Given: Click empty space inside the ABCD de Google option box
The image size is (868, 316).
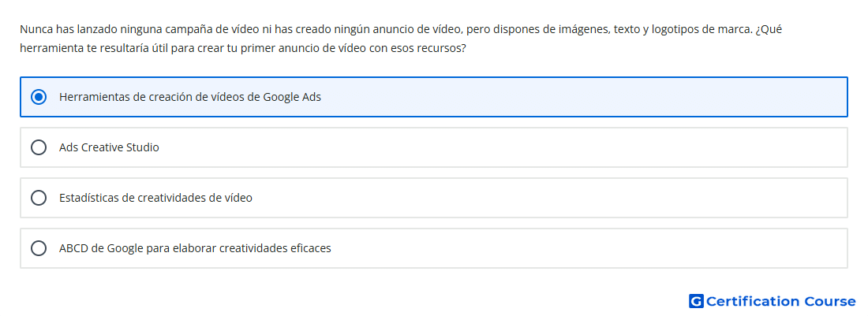Looking at the screenshot, I should [592, 248].
